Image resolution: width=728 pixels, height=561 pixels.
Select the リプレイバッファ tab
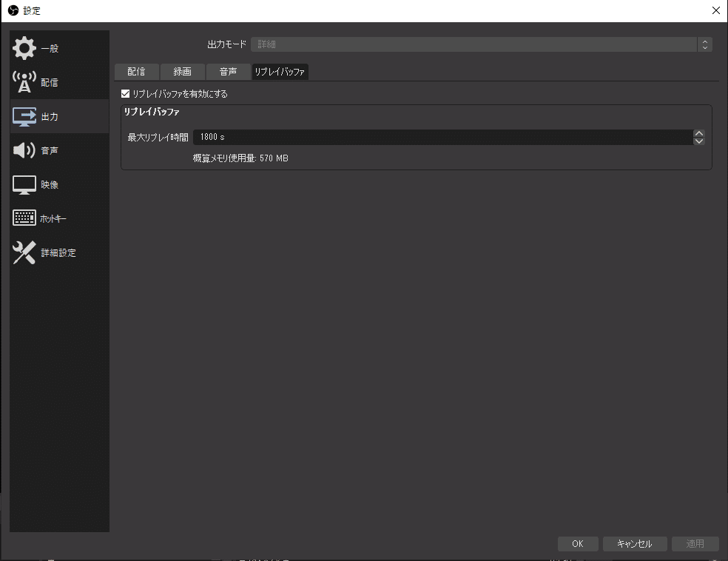[280, 72]
